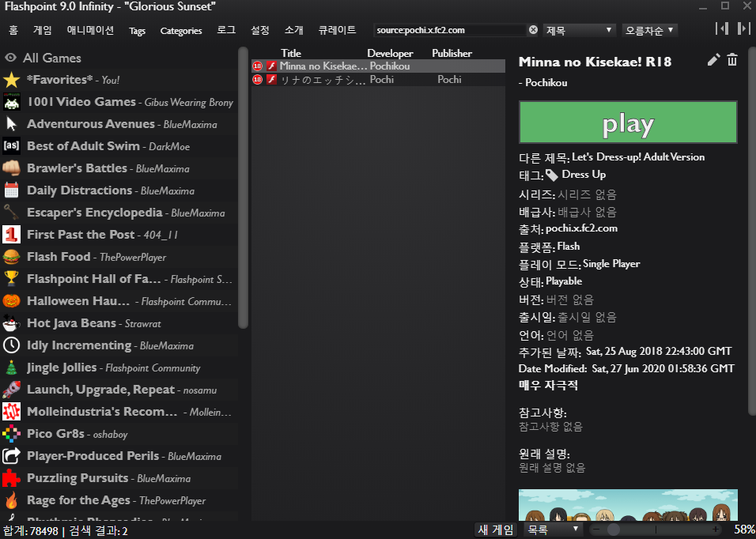Sort by Title column header

(x=291, y=53)
